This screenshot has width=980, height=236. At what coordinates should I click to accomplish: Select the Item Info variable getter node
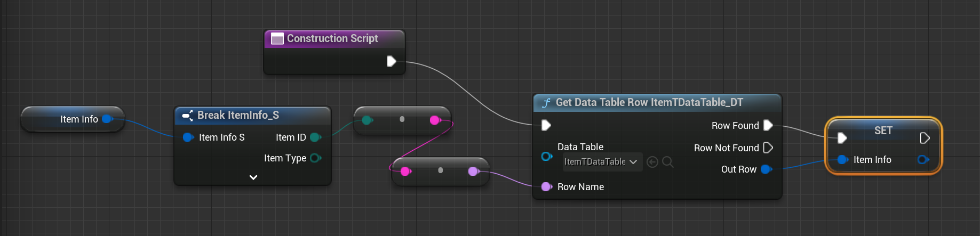point(73,119)
